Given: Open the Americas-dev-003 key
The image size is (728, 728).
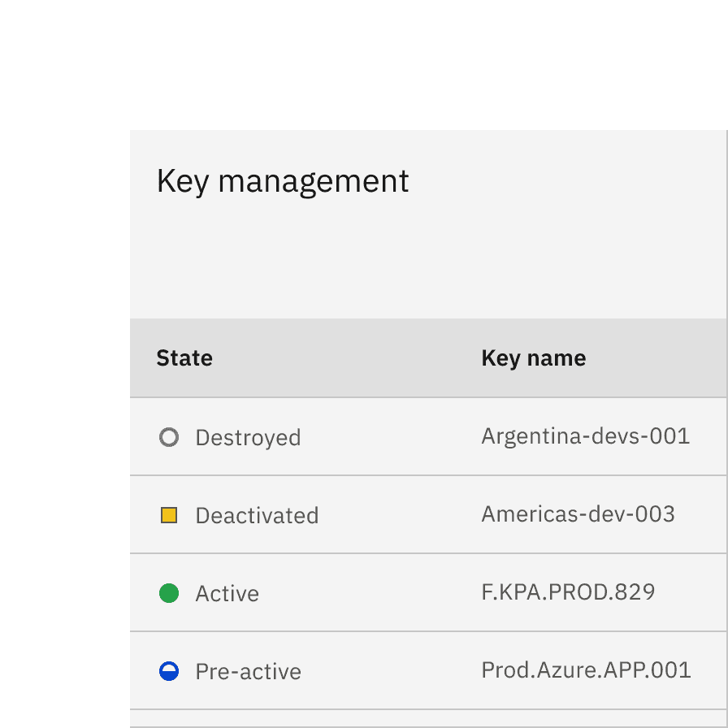Looking at the screenshot, I should [578, 514].
